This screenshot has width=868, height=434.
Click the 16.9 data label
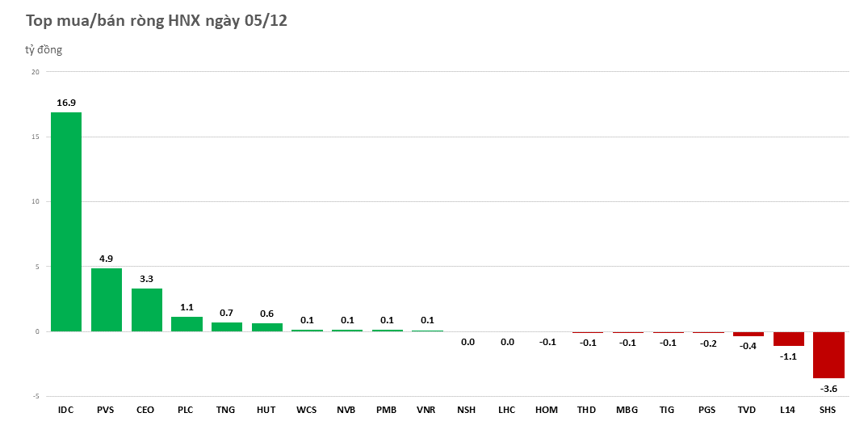click(x=66, y=103)
